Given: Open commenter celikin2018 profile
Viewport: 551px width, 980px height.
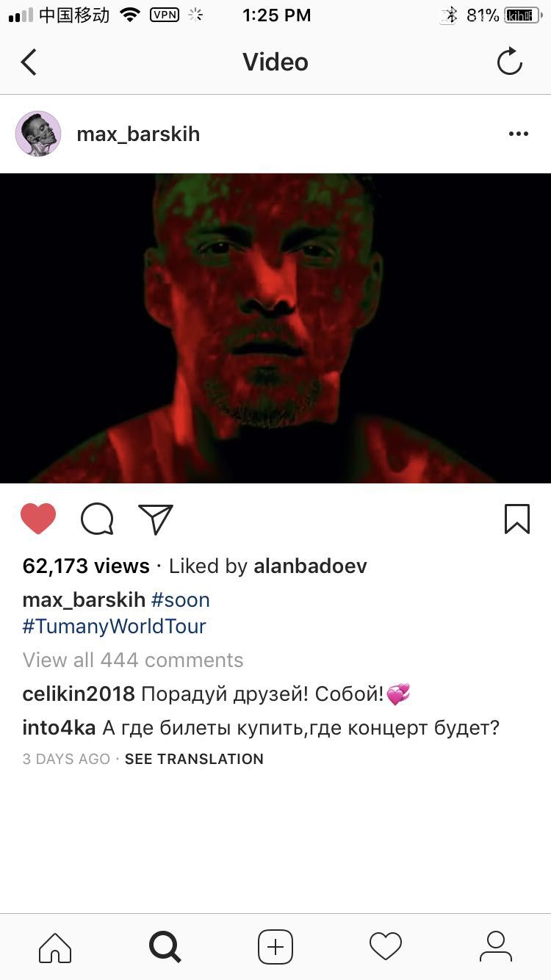Looking at the screenshot, I should 79,693.
